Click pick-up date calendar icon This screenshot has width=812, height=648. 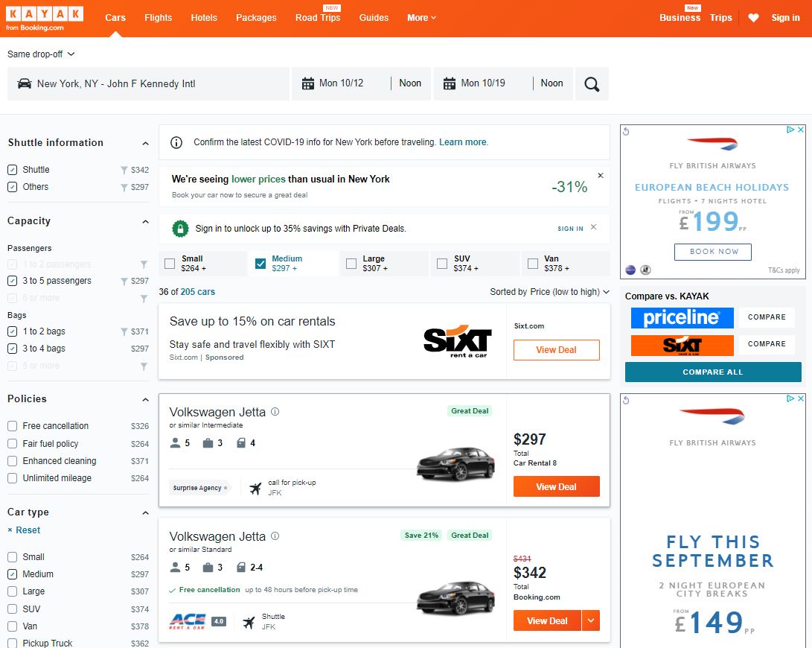coord(308,83)
